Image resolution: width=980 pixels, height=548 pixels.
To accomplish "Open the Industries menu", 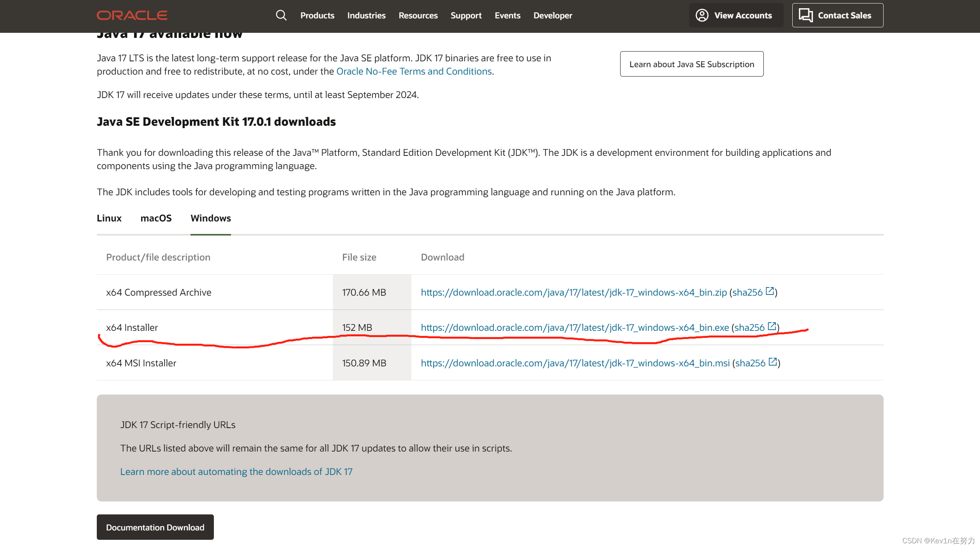I will (x=366, y=15).
